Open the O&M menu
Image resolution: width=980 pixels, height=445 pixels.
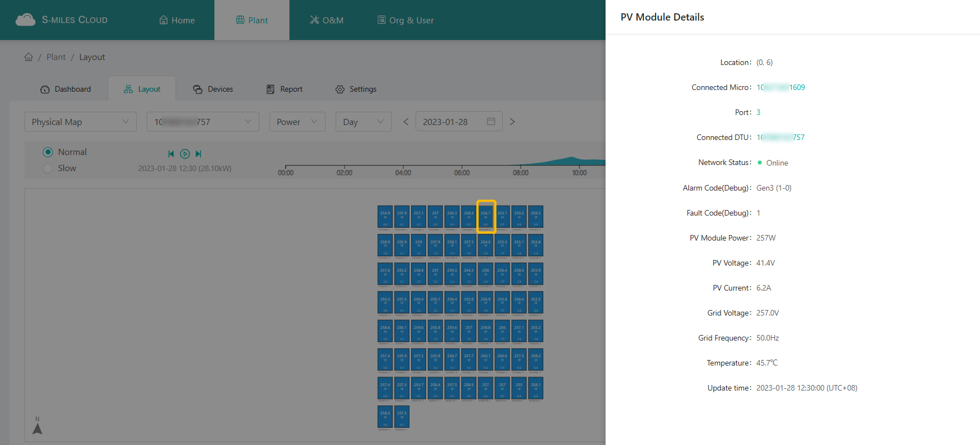(327, 20)
